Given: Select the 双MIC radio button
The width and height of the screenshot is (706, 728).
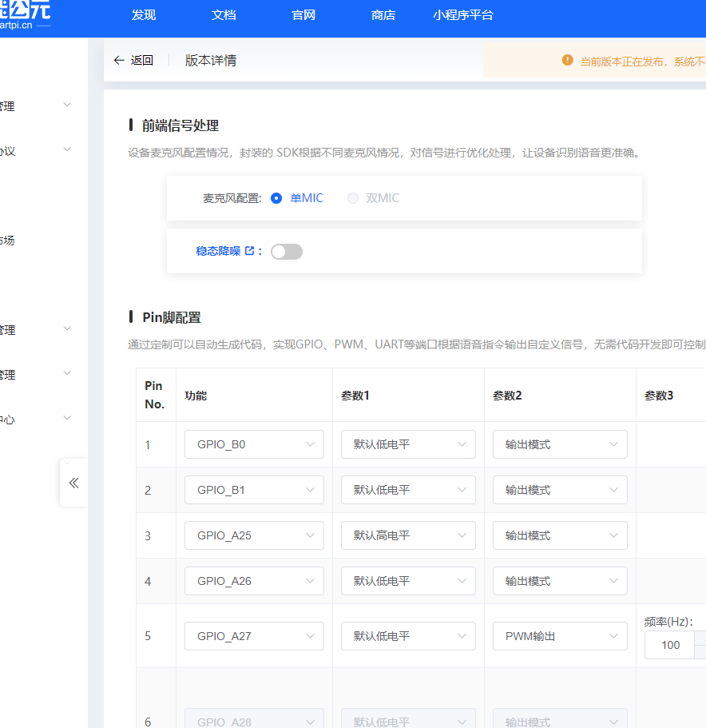Looking at the screenshot, I should click(x=353, y=198).
